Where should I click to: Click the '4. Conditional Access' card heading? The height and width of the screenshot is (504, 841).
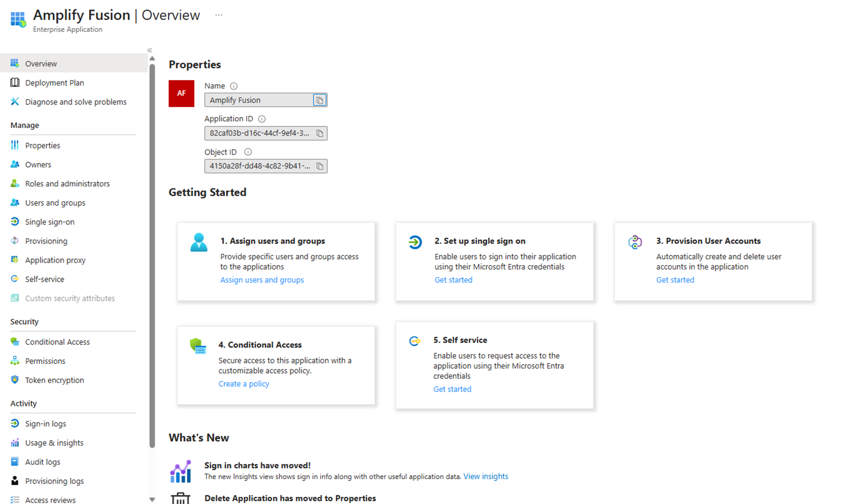260,345
